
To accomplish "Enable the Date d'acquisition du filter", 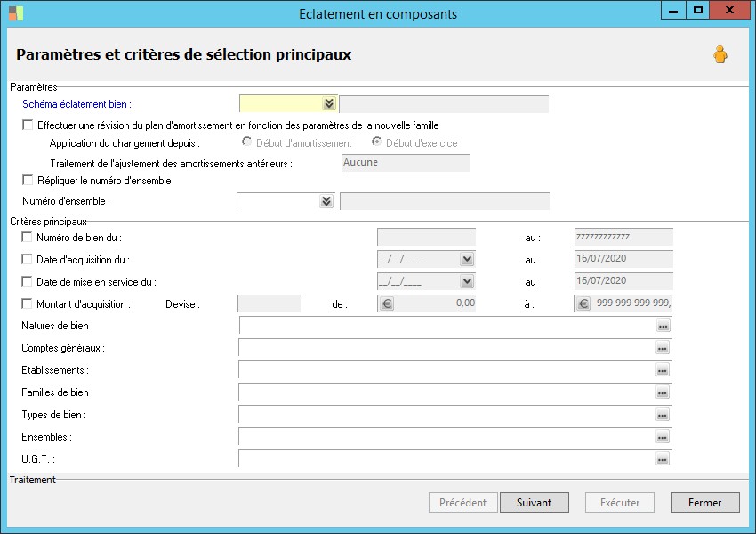I will point(28,260).
